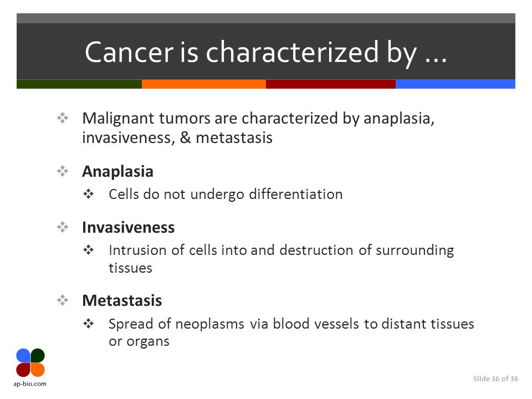Select the dark green color bar segment
Image resolution: width=532 pixels, height=399 pixels.
(79, 84)
